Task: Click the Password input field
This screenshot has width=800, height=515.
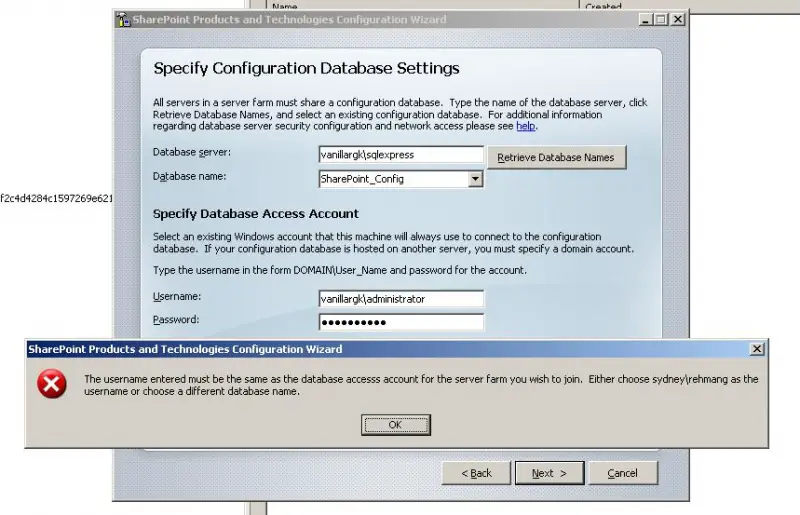Action: pyautogui.click(x=401, y=323)
